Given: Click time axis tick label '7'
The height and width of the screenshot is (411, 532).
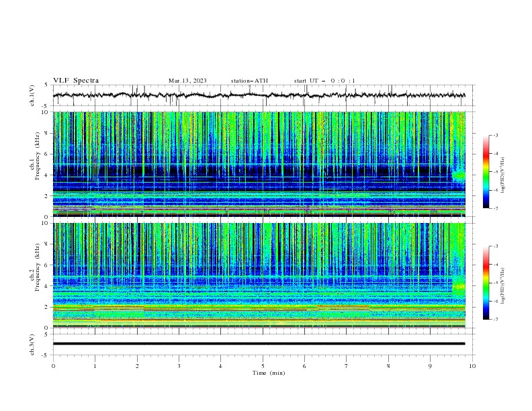Looking at the screenshot, I should (x=347, y=366).
